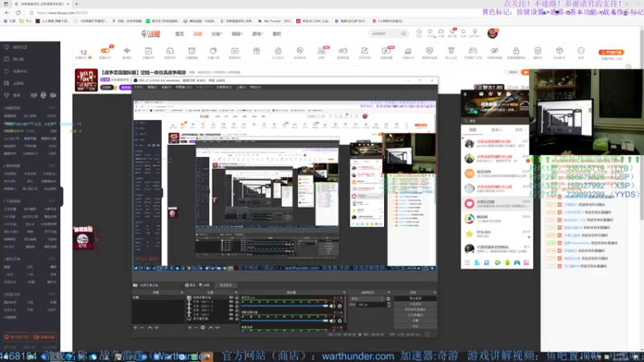644x362 pixels.
Task: Click the QQ main menu hamburger icon
Action: pos(467,262)
